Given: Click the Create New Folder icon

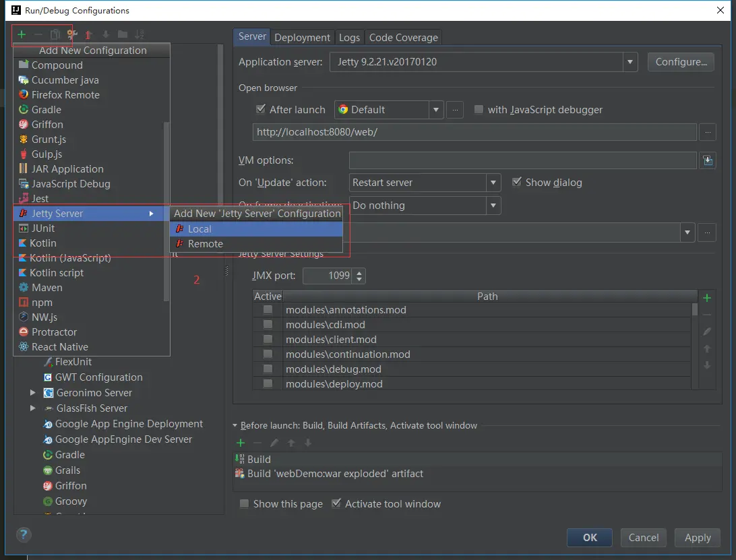Looking at the screenshot, I should pyautogui.click(x=123, y=34).
